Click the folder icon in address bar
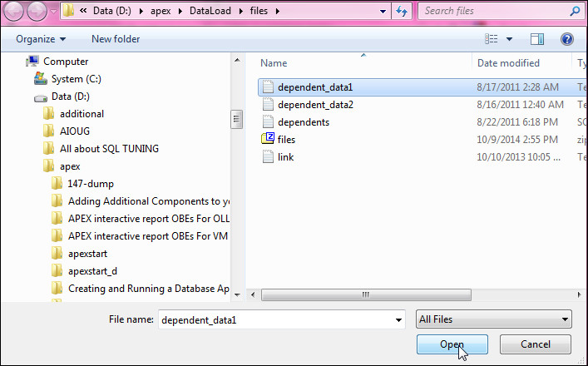The width and height of the screenshot is (588, 366). coord(68,11)
